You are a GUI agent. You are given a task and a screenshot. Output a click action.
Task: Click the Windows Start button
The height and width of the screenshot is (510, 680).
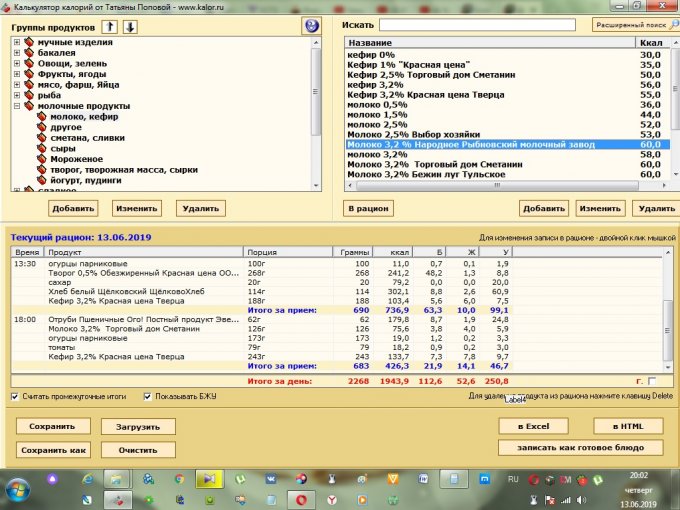point(18,489)
